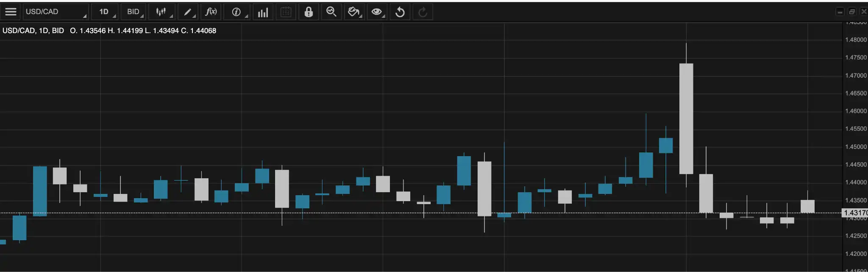Click the 1.45000 price axis label

(856, 147)
